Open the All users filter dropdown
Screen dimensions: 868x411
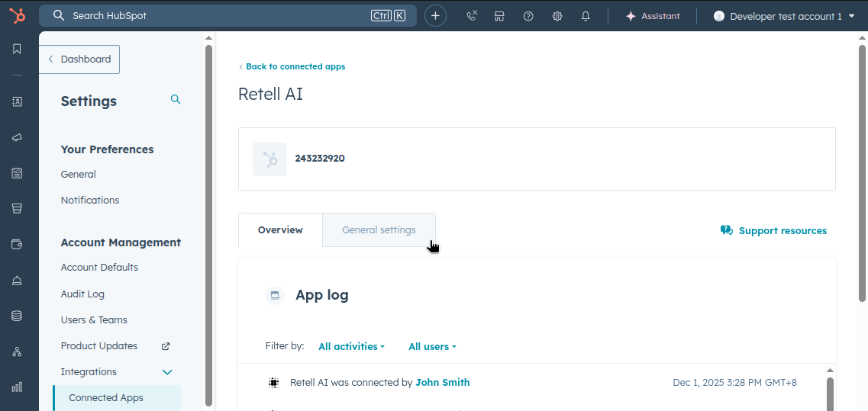pyautogui.click(x=432, y=347)
